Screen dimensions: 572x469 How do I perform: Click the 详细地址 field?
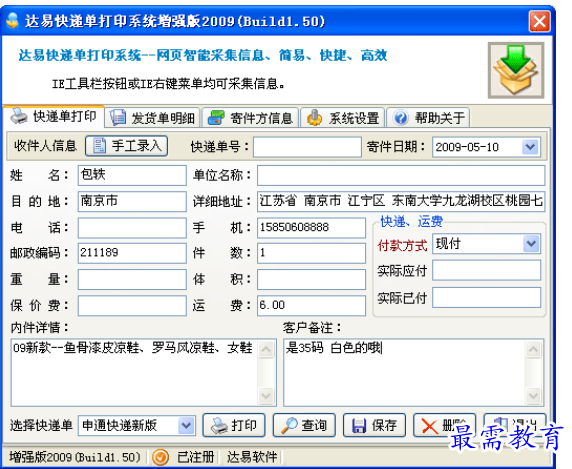401,201
